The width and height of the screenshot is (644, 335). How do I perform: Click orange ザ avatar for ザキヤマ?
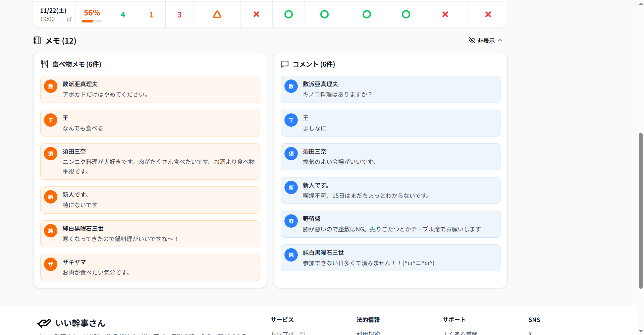point(51,264)
